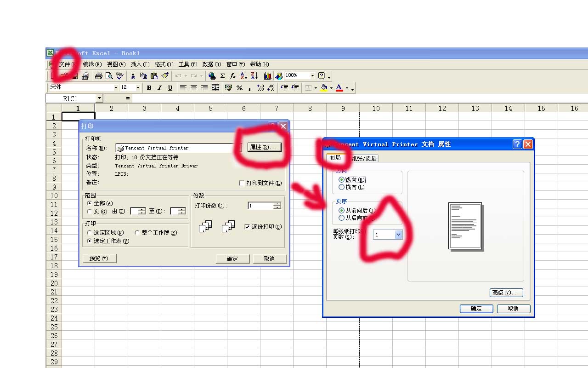Select the 选定工作表 radio button
588x368 pixels.
pyautogui.click(x=90, y=241)
